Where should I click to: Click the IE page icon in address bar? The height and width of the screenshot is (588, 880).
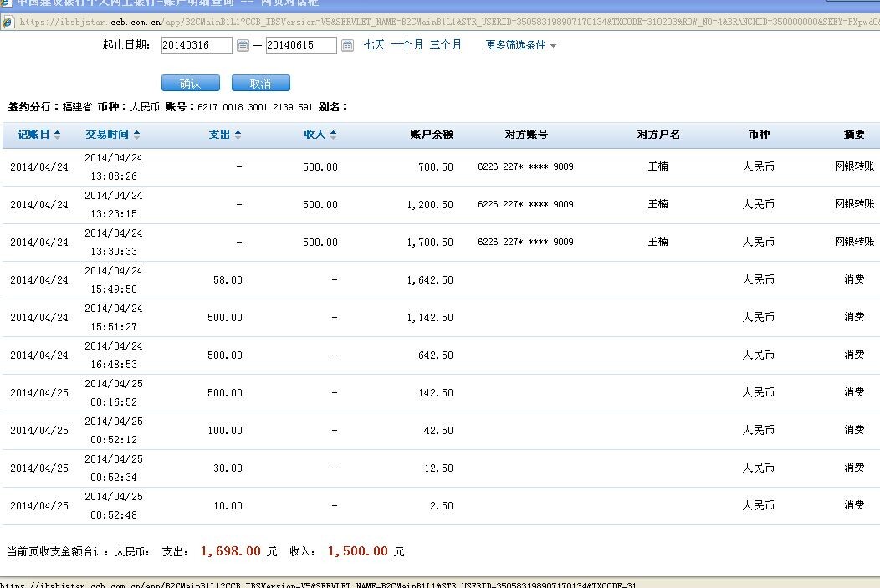click(8, 23)
